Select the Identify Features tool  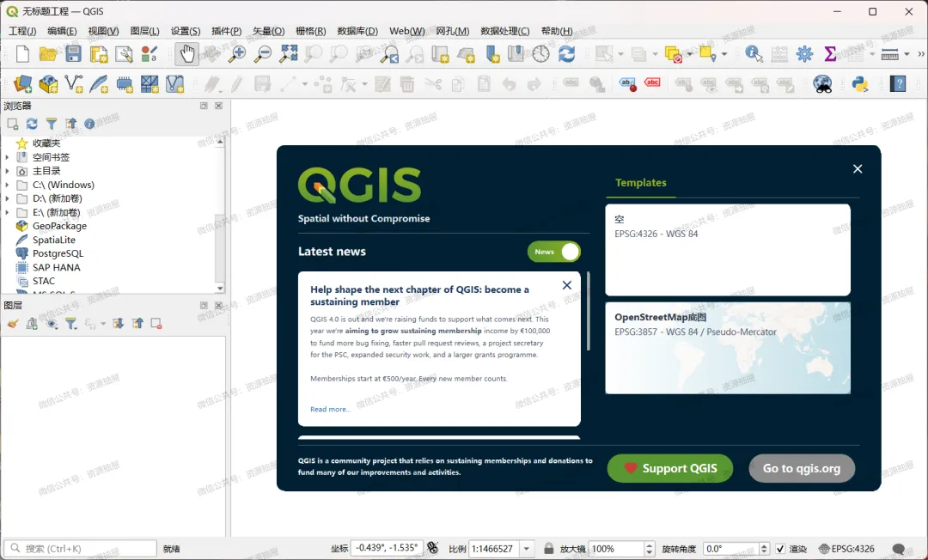(x=754, y=54)
